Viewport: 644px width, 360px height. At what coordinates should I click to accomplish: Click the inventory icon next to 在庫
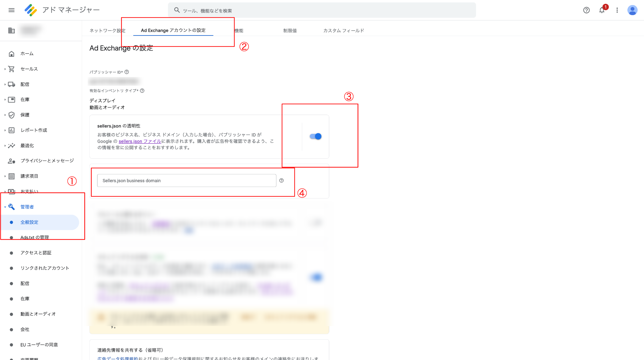pos(11,100)
